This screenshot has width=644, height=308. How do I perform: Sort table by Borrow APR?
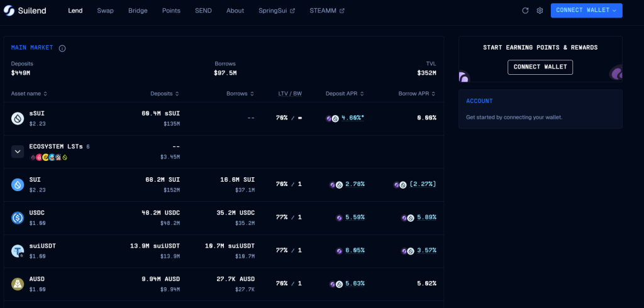(418, 94)
